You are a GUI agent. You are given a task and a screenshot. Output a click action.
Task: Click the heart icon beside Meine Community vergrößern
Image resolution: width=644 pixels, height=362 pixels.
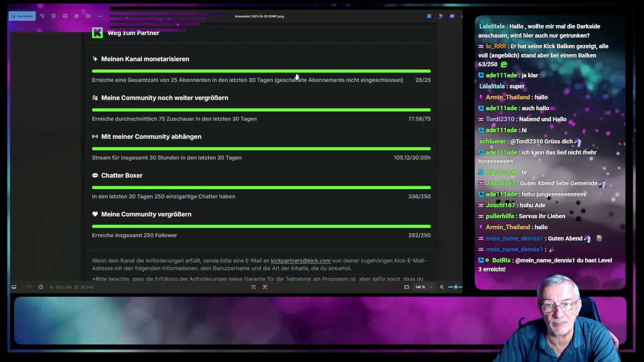coord(95,214)
